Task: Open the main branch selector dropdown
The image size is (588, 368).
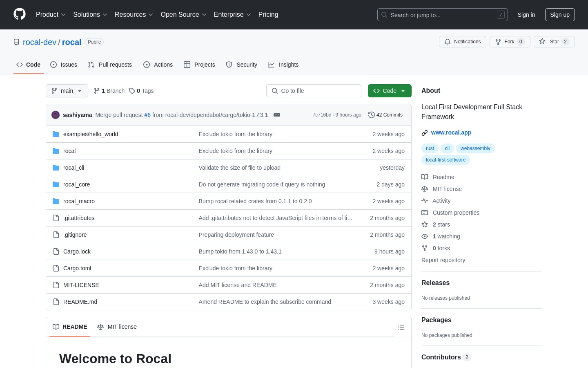Action: 67,91
